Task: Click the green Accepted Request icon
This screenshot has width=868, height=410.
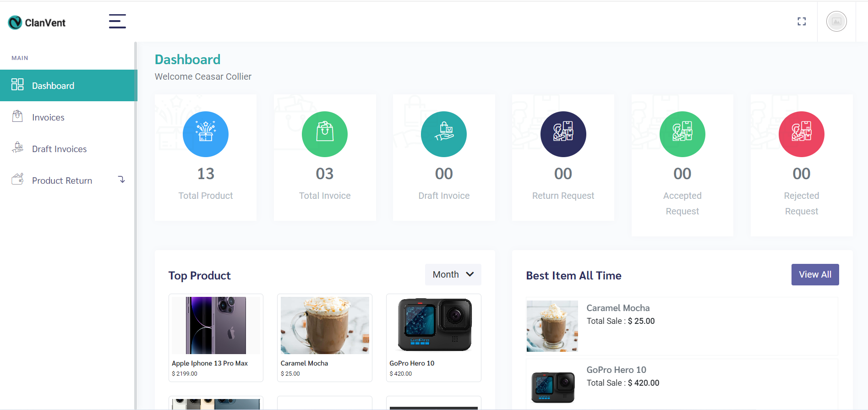Action: tap(682, 134)
